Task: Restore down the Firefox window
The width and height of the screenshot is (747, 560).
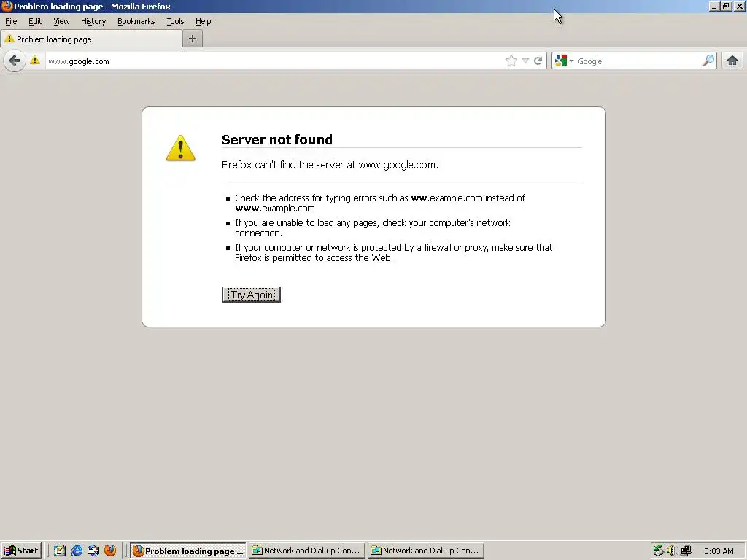Action: pos(726,7)
